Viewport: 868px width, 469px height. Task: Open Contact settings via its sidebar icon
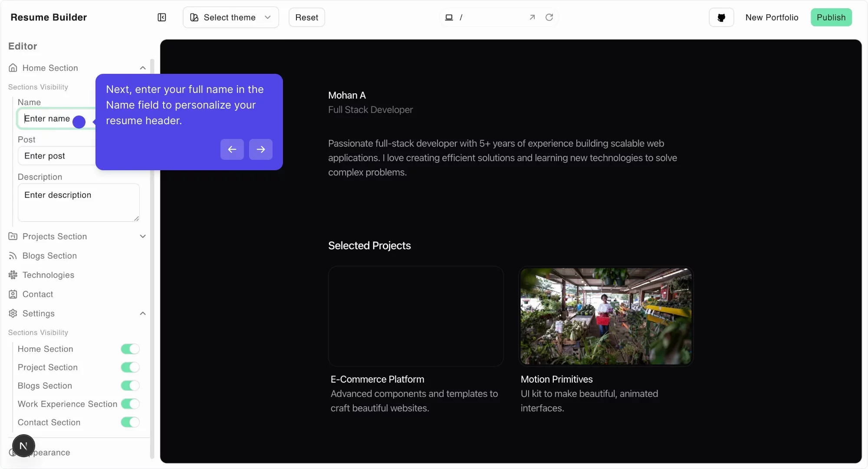click(x=13, y=294)
